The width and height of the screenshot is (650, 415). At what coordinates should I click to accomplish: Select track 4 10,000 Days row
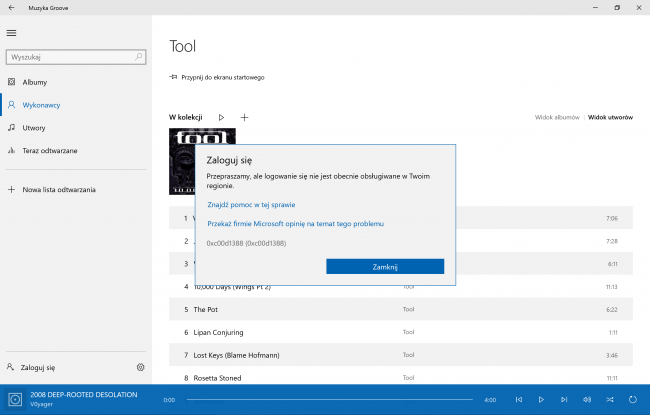tap(401, 286)
